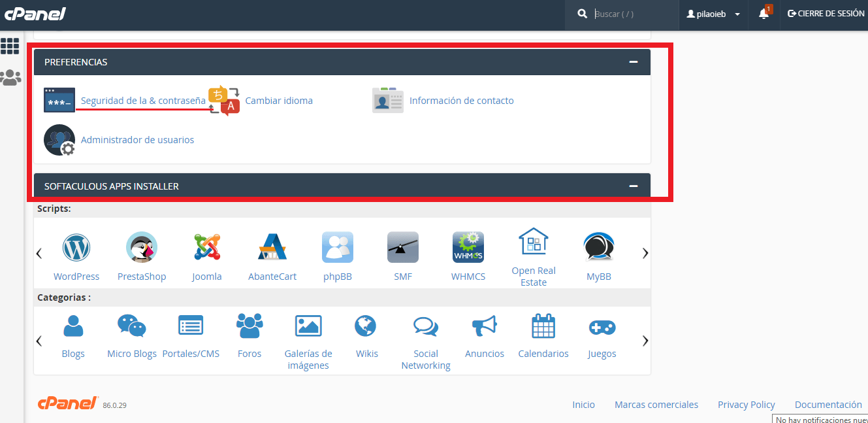Viewport: 868px width, 423px height.
Task: Click the Documentación footer link
Action: click(829, 405)
